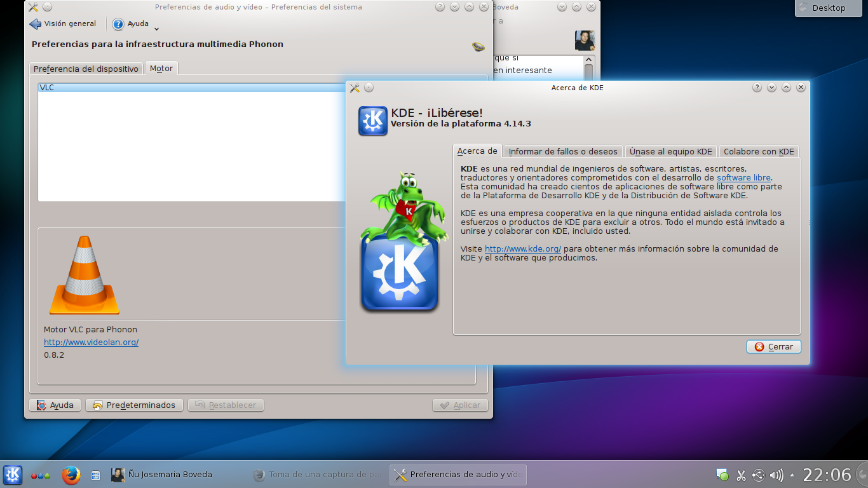Click the pin button beside preferences wrench icon
Image resolution: width=868 pixels, height=488 pixels.
coord(48,7)
